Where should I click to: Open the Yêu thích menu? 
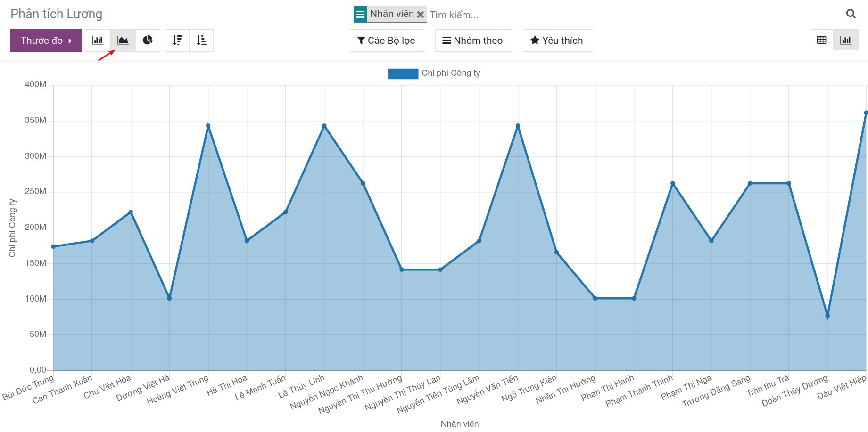coord(557,41)
